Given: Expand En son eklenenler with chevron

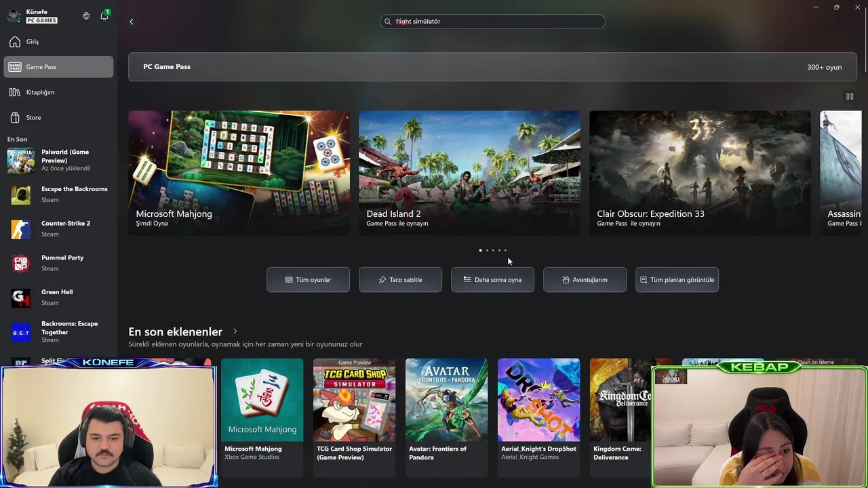Looking at the screenshot, I should point(235,331).
